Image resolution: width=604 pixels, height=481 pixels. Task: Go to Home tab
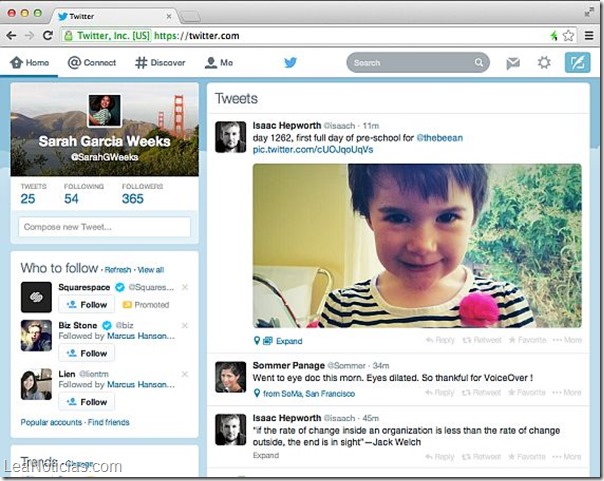coord(29,62)
